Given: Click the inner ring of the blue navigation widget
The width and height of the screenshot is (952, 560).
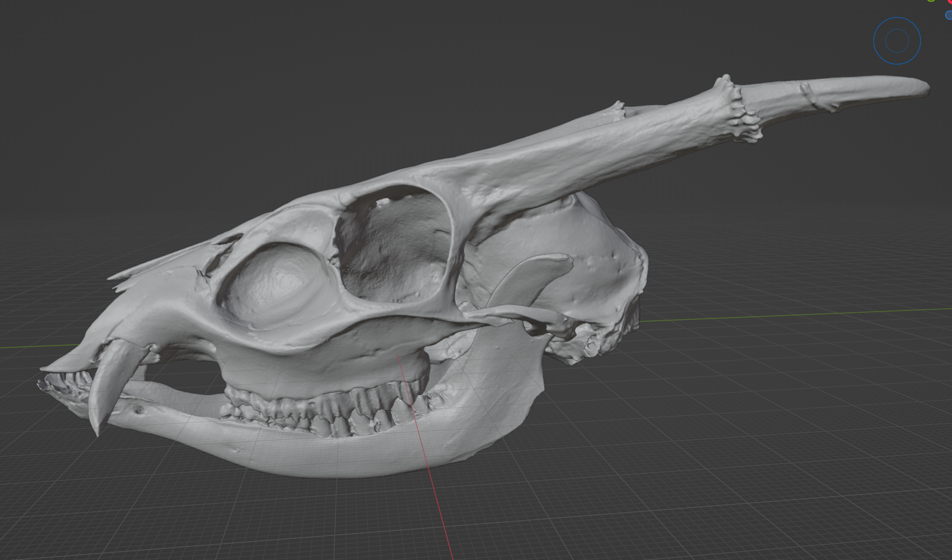Looking at the screenshot, I should (x=898, y=40).
